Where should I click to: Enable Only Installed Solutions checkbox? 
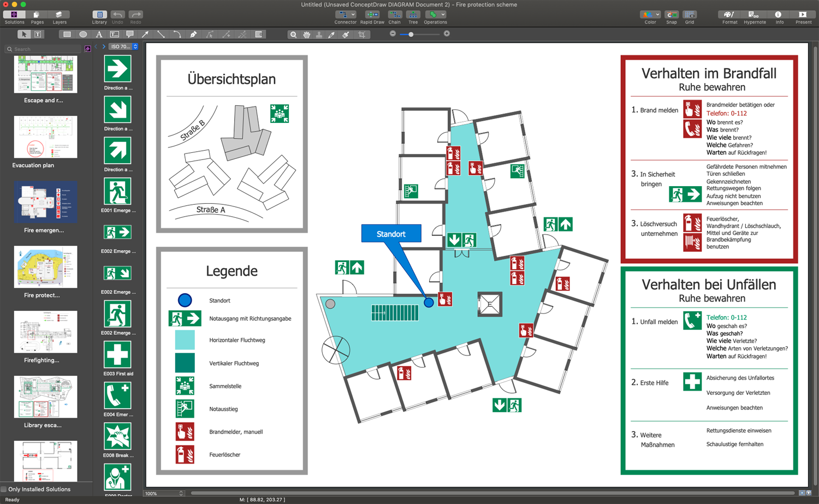[x=4, y=489]
